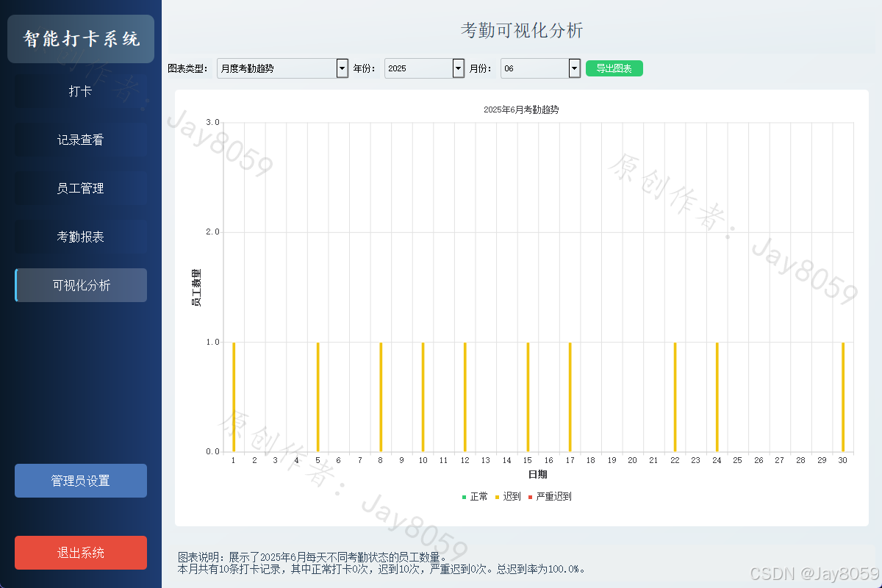Click the 本月共有10条打卡记录 summary line
The height and width of the screenshot is (588, 882).
[x=381, y=569]
